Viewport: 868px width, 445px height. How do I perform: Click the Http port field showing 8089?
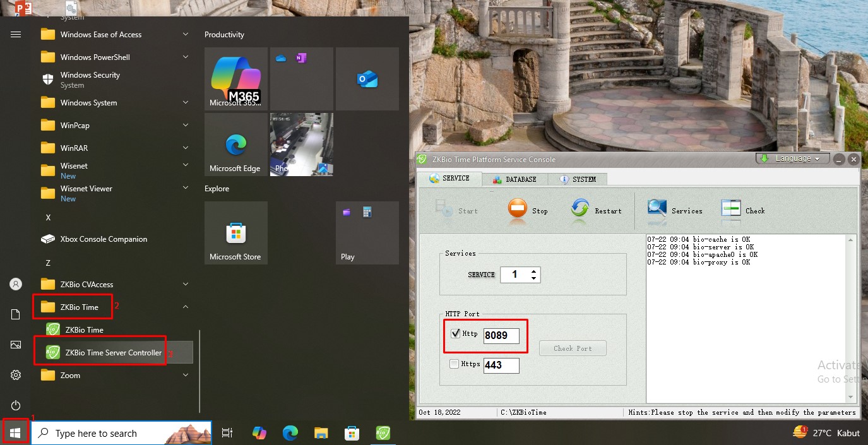click(501, 336)
